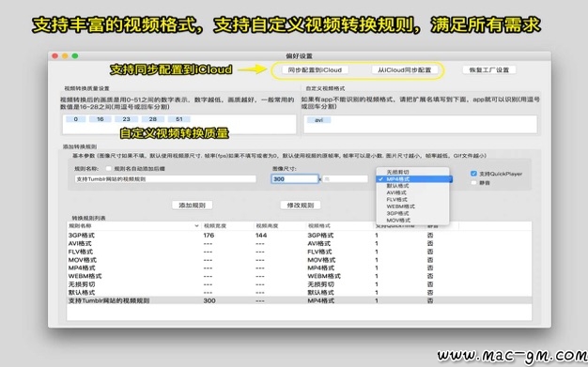Click 无损剪切 in the video format column

[x=320, y=284]
